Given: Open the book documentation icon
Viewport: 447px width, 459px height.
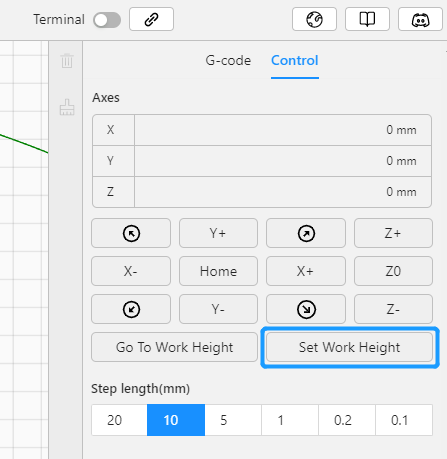Looking at the screenshot, I should click(367, 19).
